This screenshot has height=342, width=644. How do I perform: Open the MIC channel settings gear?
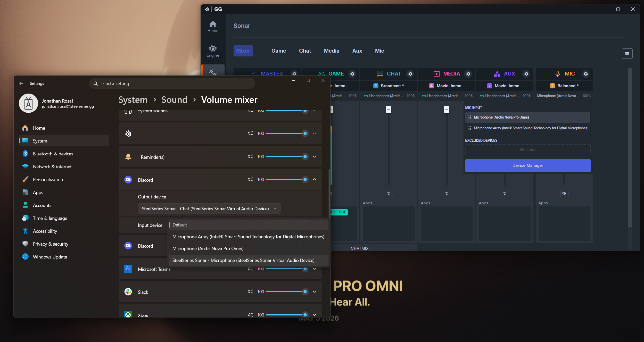pyautogui.click(x=586, y=74)
